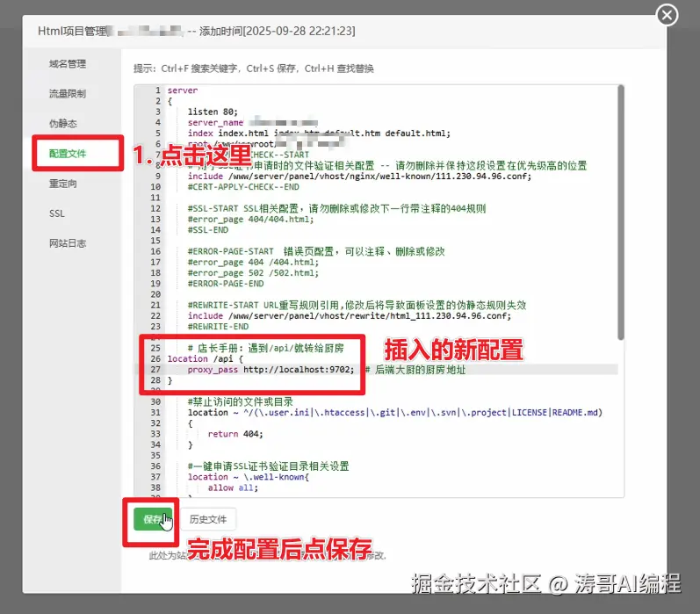This screenshot has height=614, width=700.
Task: Click line 'listen 80;' in editor
Action: click(213, 112)
